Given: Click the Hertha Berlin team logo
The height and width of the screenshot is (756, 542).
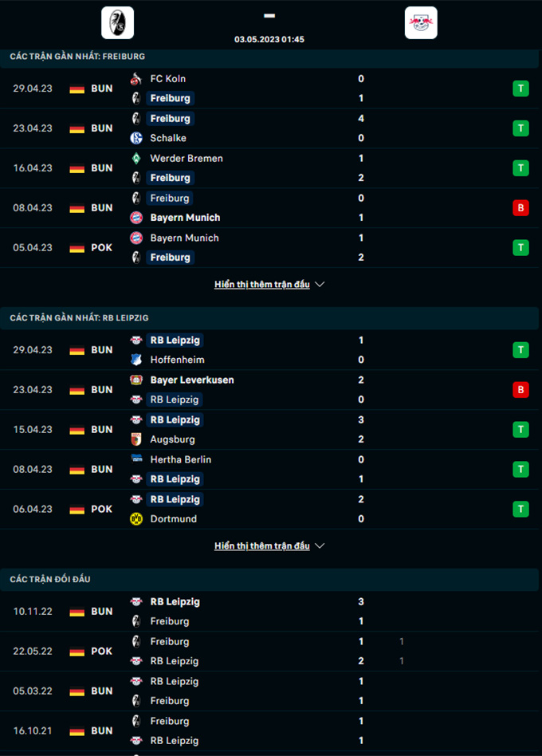Looking at the screenshot, I should tap(136, 459).
